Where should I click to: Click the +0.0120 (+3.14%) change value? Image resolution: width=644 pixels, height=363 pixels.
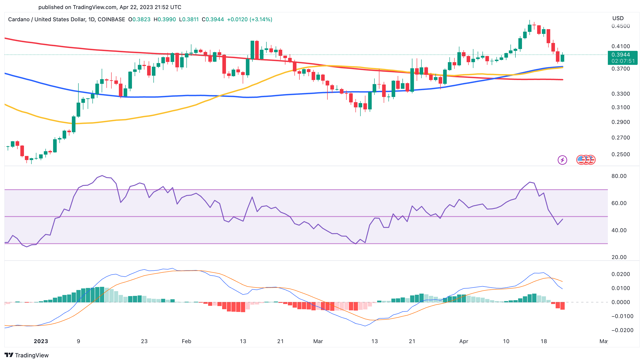pos(249,19)
